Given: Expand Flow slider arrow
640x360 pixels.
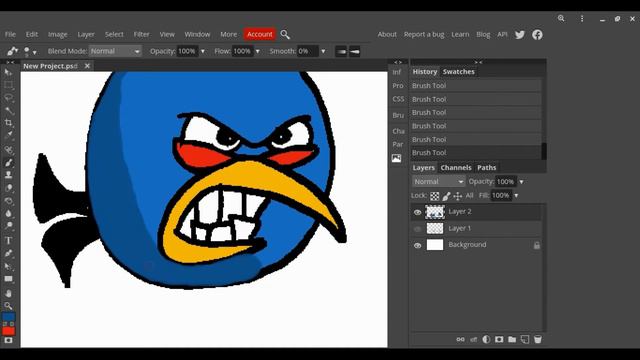Looking at the screenshot, I should click(258, 51).
